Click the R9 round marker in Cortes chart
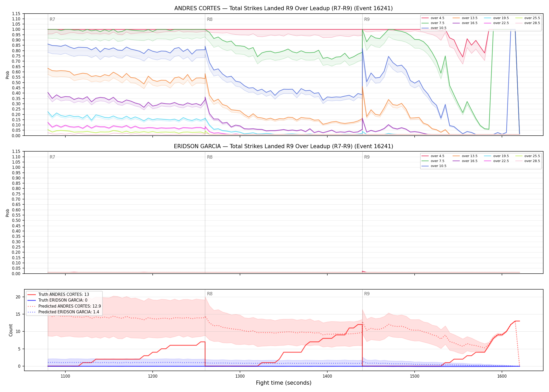This screenshot has width=549, height=392. [x=367, y=19]
